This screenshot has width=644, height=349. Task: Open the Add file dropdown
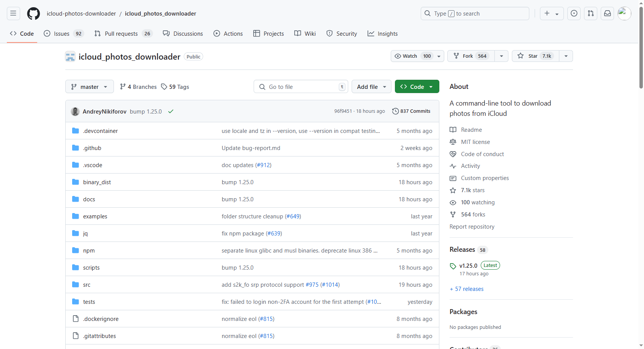[x=371, y=87]
